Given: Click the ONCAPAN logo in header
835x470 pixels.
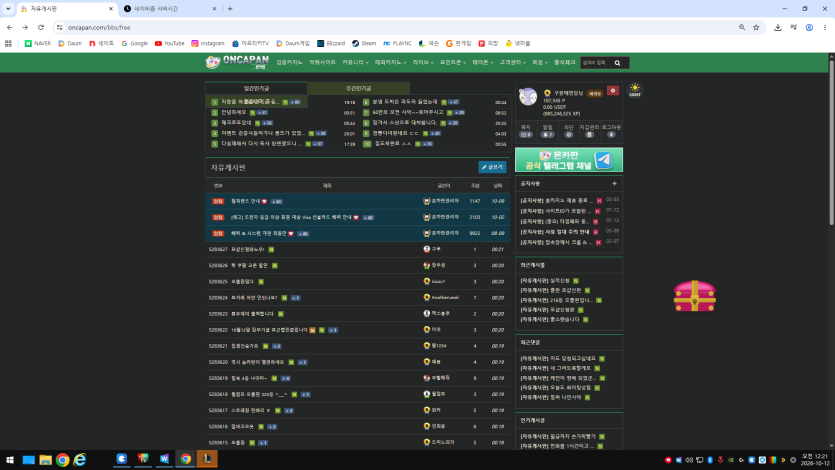Looking at the screenshot, I should [238, 62].
